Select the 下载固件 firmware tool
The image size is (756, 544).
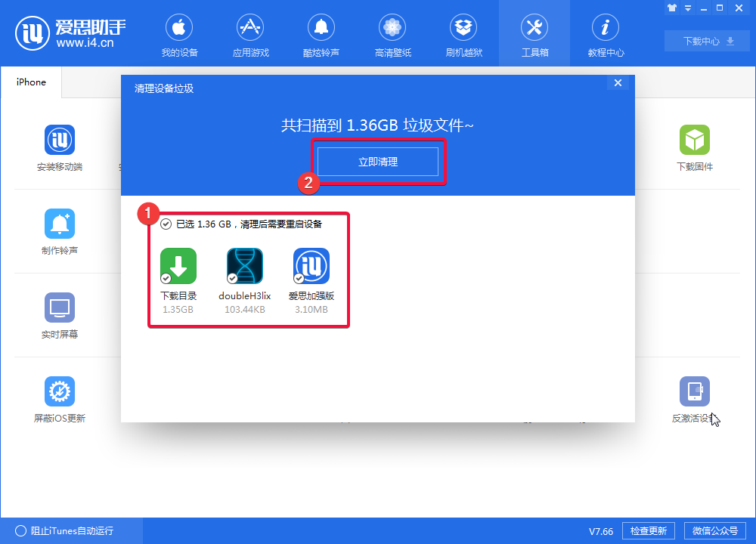click(x=695, y=147)
